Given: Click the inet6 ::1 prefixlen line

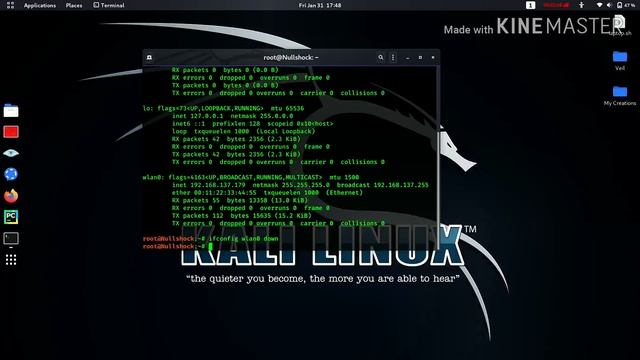Looking at the screenshot, I should (x=252, y=124).
